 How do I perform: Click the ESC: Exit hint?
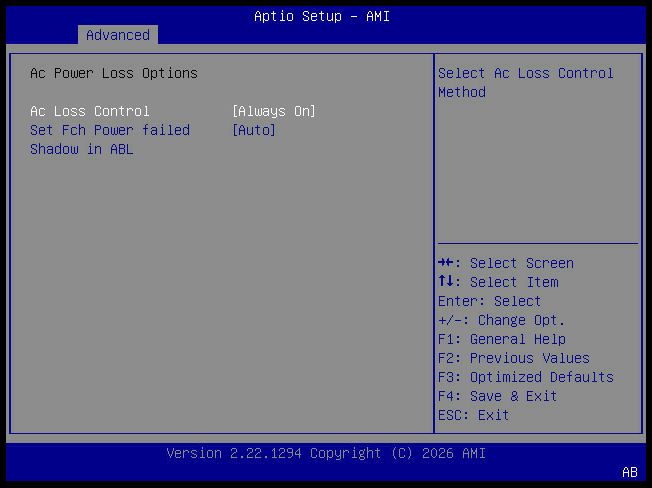click(474, 415)
